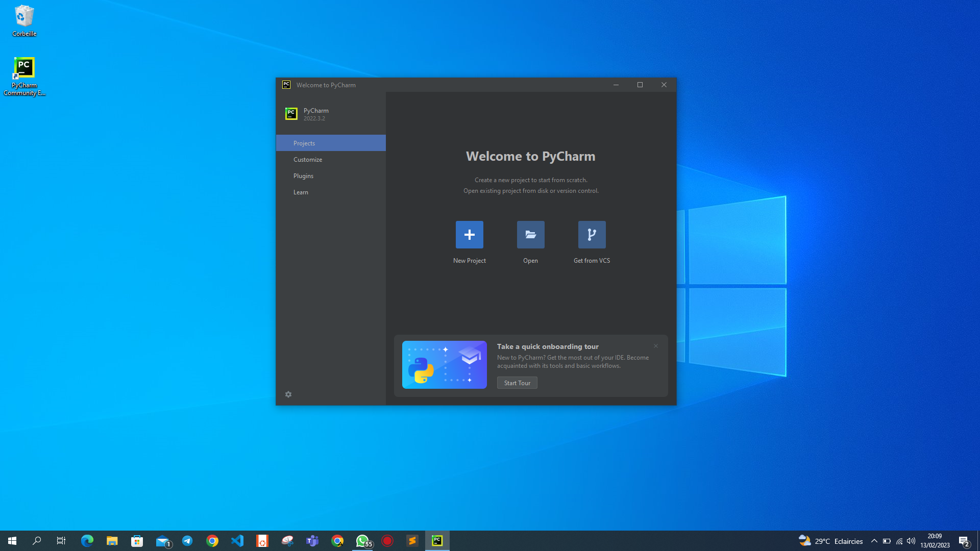
Task: Open WhatsApp with 55 badge in the taskbar
Action: coord(363,541)
